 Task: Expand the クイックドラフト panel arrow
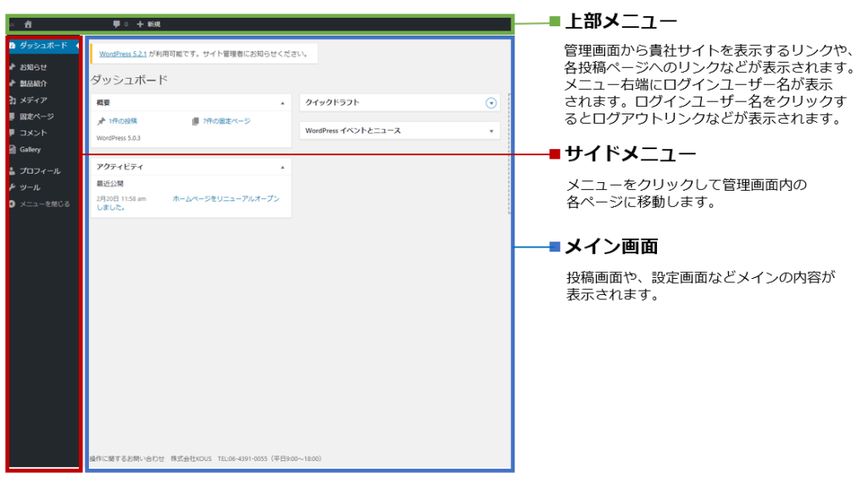[491, 103]
